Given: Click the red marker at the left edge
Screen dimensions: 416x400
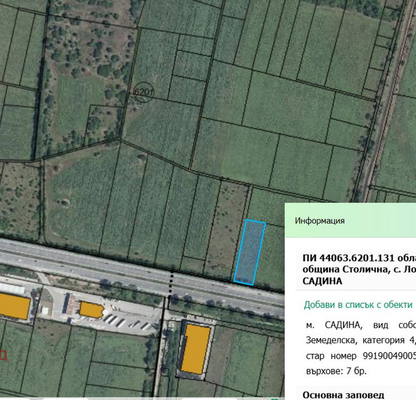Looking at the screenshot, I should 3,355.
